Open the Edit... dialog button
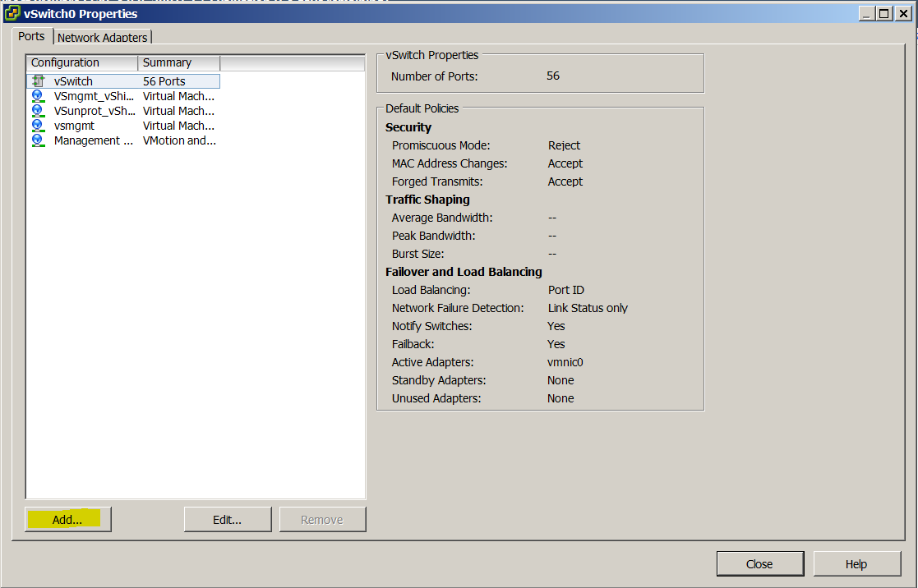918x588 pixels. [228, 519]
